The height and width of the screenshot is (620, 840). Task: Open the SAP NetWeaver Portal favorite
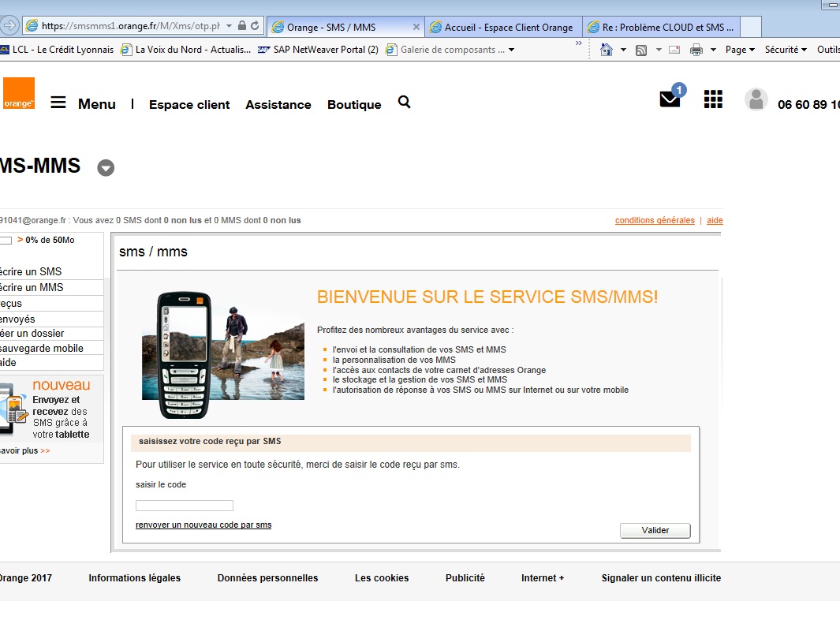318,50
